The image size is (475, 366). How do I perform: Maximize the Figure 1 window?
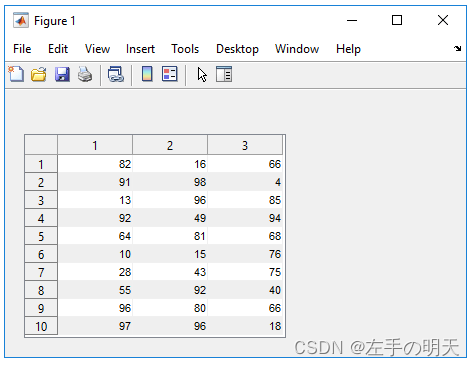397,20
